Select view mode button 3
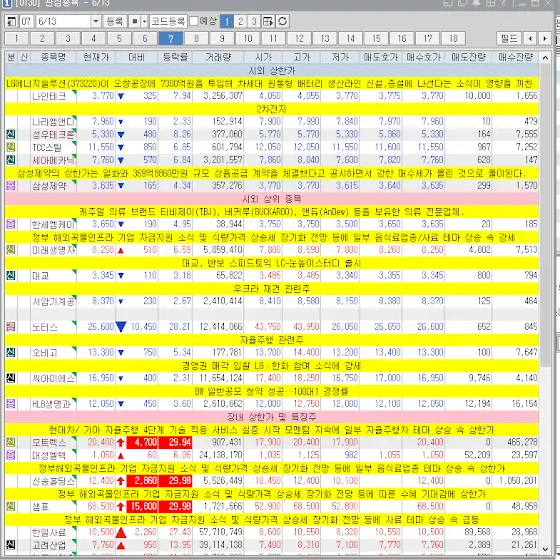 pos(254,21)
